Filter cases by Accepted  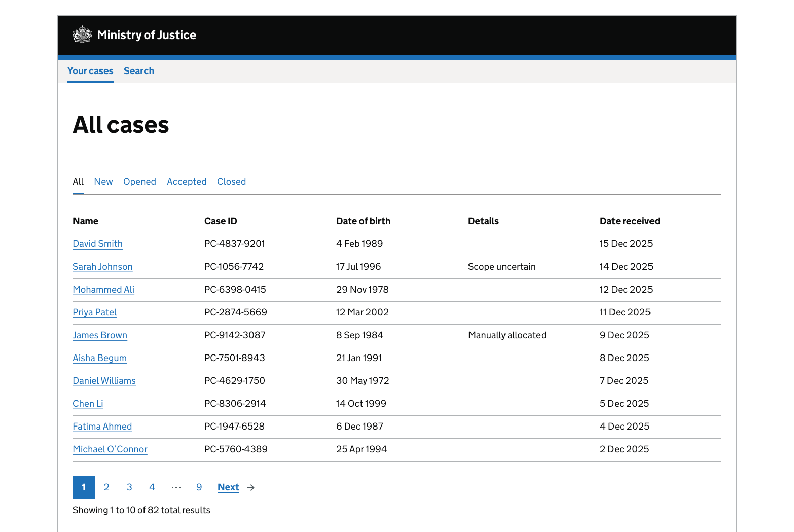click(187, 182)
